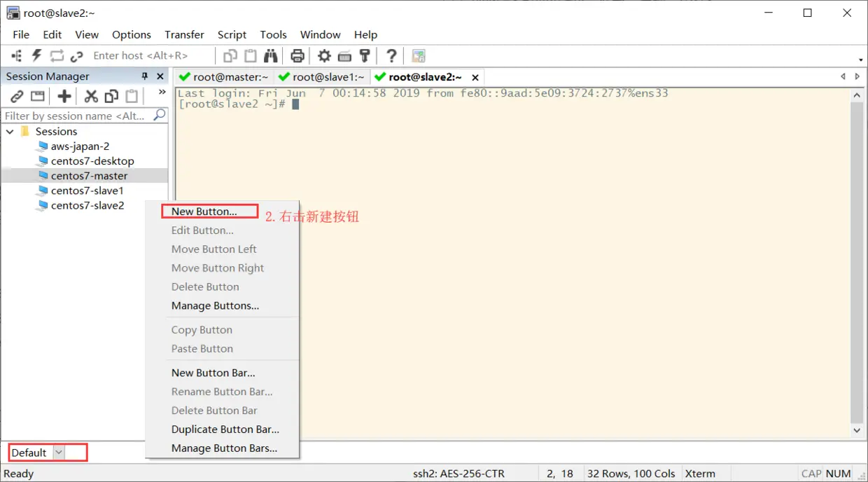Click terminal scrollbar down arrow
Screen dimensions: 868x482
[x=857, y=431]
